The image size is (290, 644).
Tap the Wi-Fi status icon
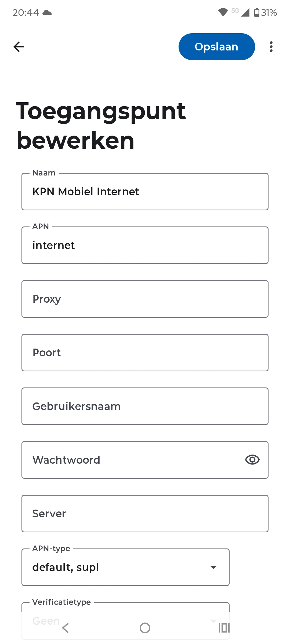click(223, 12)
